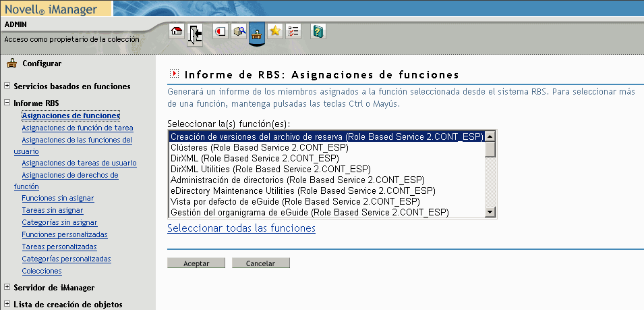Select Clústeres role in list
Viewport: 644px width, 310px height.
pos(326,147)
